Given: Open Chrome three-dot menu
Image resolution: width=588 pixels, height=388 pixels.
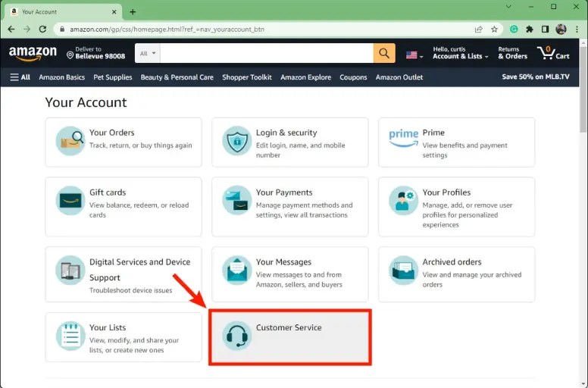Looking at the screenshot, I should (x=577, y=30).
